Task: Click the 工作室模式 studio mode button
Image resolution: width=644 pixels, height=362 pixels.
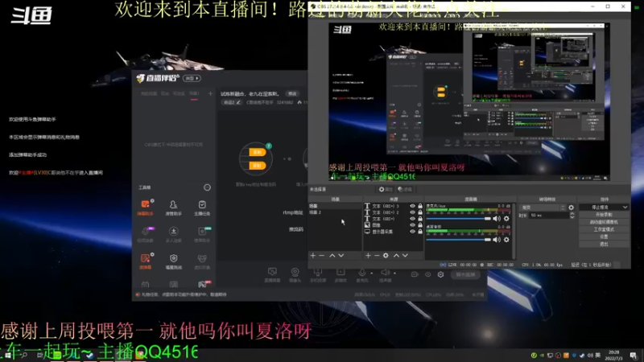Action: [604, 229]
